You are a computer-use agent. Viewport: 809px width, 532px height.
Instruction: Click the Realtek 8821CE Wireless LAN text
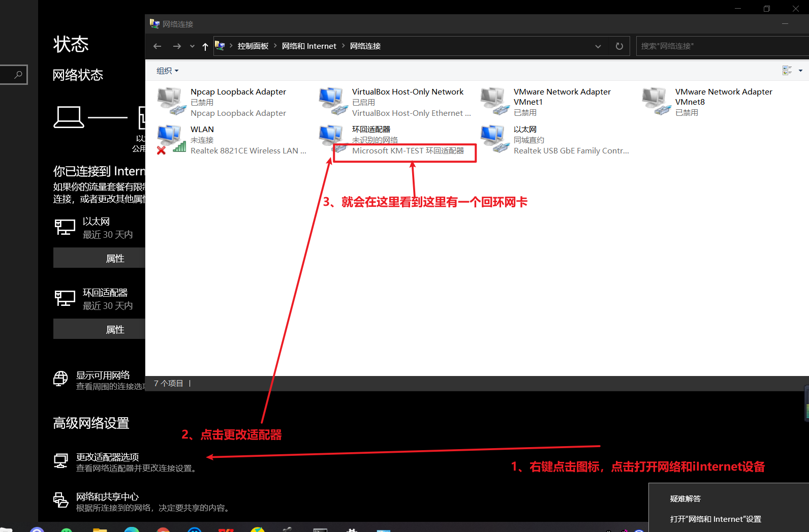click(248, 150)
